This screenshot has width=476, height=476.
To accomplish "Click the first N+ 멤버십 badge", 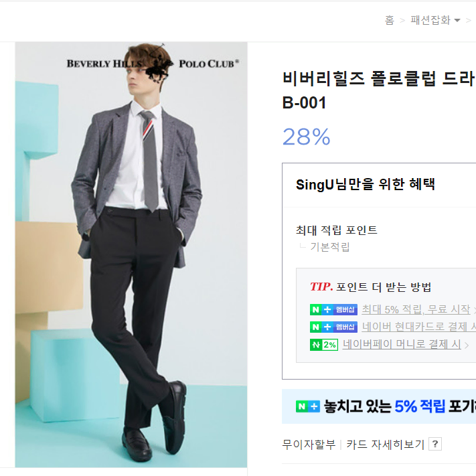I will 333,310.
